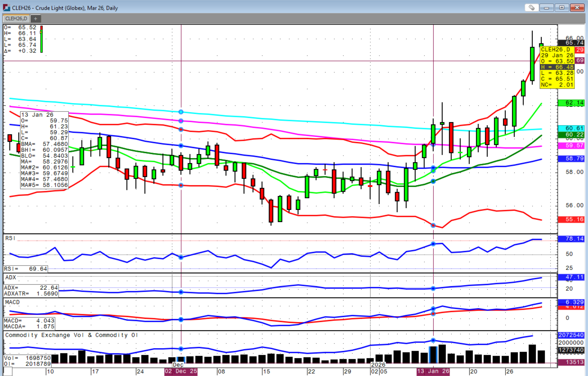Click the ADX study label
The width and height of the screenshot is (588, 376).
(x=11, y=277)
